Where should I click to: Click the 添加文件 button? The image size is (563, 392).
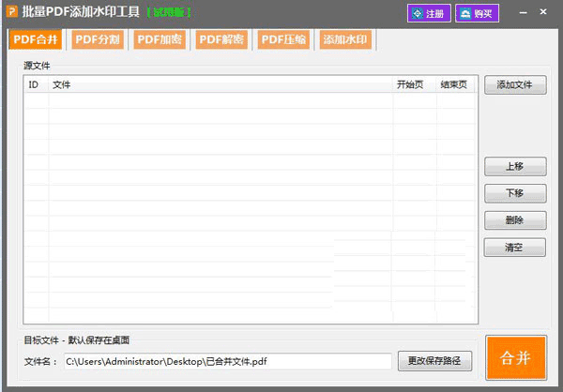coord(515,85)
